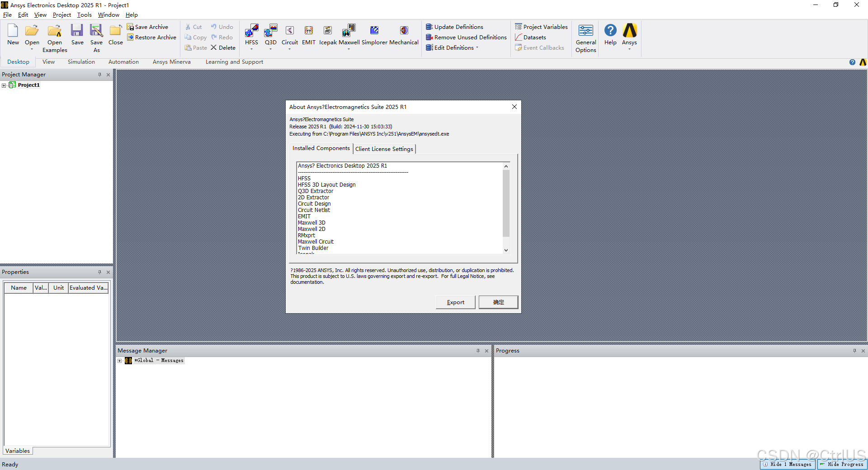Viewport: 868px width, 470px height.
Task: Click Hide Progress in status bar
Action: [x=842, y=464]
